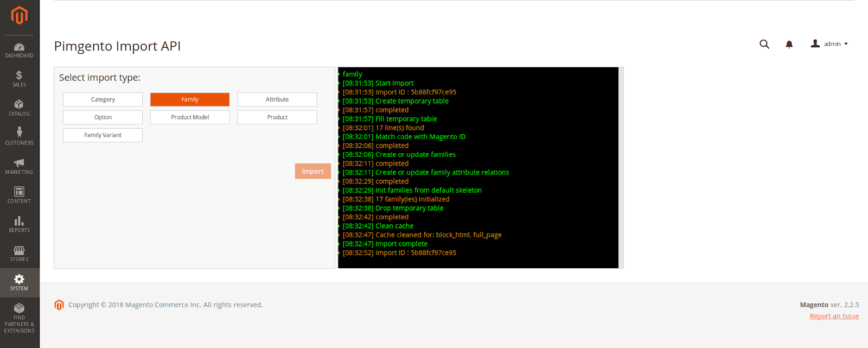Click the '17 line(s) found' log line
The width and height of the screenshot is (868, 348).
[x=384, y=128]
